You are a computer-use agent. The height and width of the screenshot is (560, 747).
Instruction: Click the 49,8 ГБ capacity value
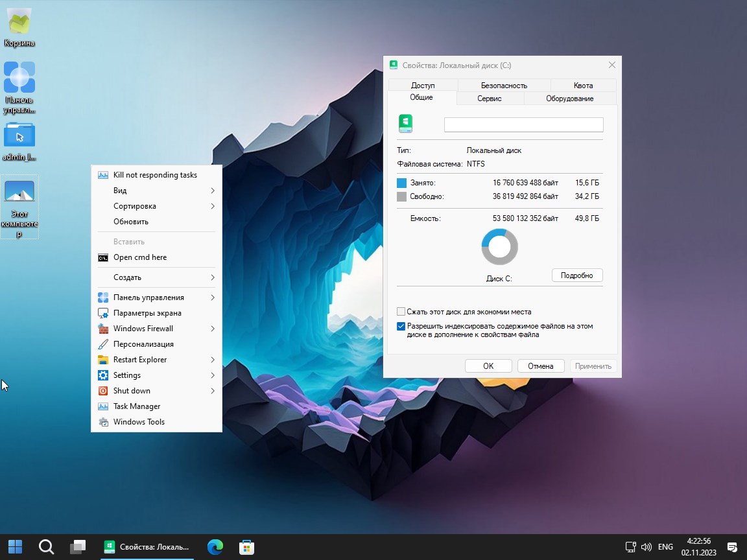click(587, 218)
